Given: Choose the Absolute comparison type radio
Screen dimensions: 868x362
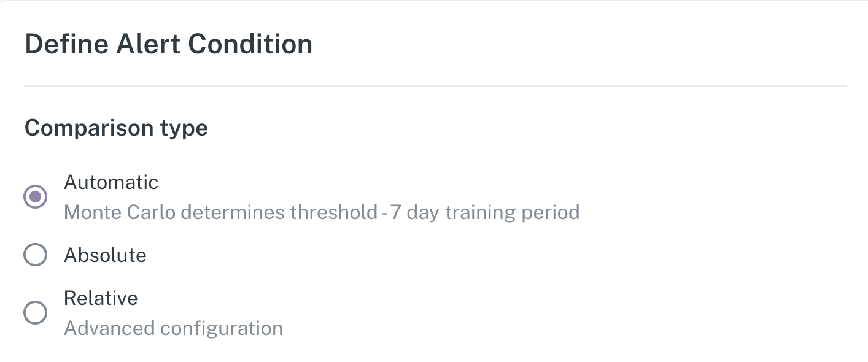Looking at the screenshot, I should point(35,255).
